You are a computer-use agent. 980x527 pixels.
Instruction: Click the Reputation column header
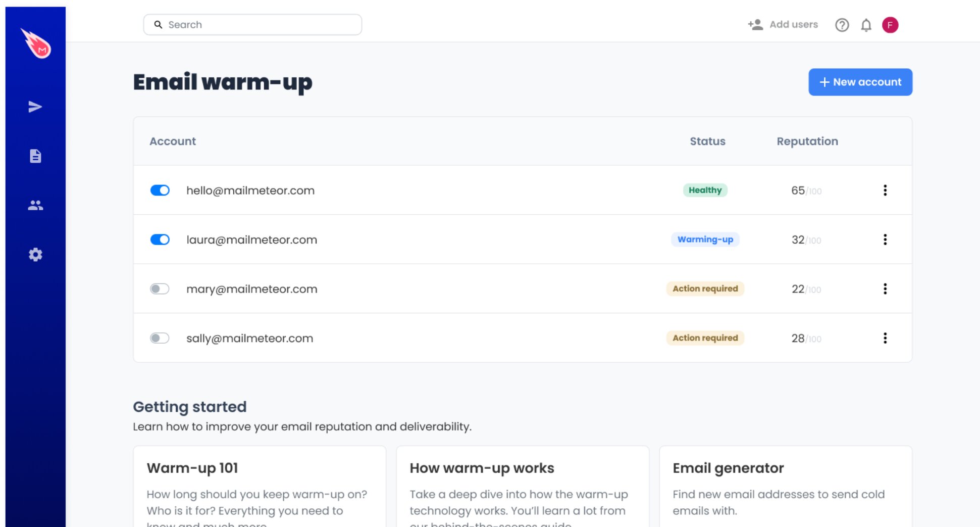point(807,141)
